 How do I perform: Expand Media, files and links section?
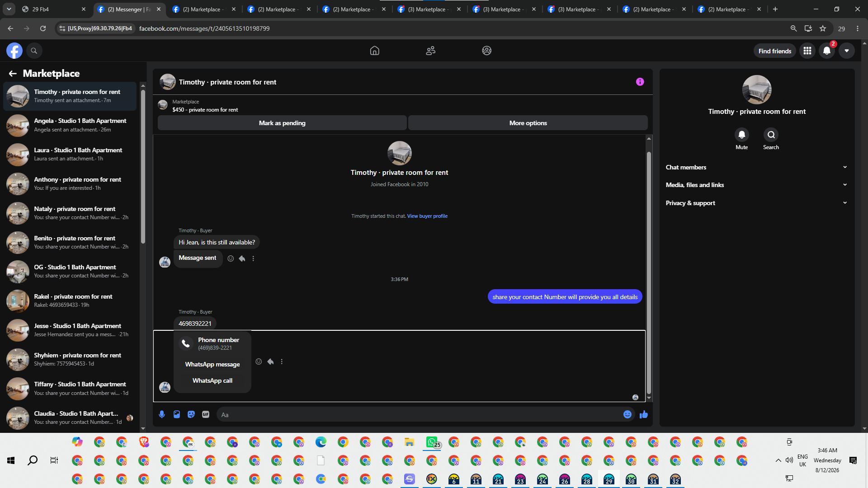click(x=756, y=185)
